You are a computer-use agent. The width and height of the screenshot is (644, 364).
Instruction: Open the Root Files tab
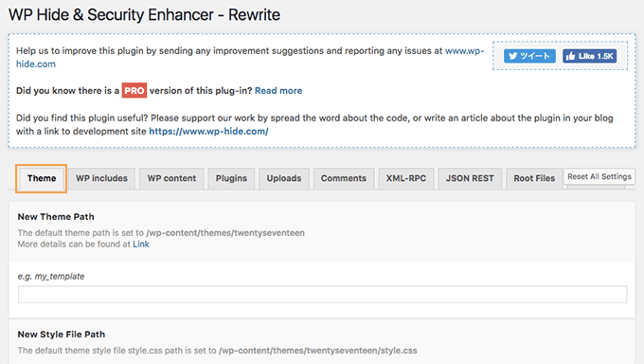coord(534,178)
